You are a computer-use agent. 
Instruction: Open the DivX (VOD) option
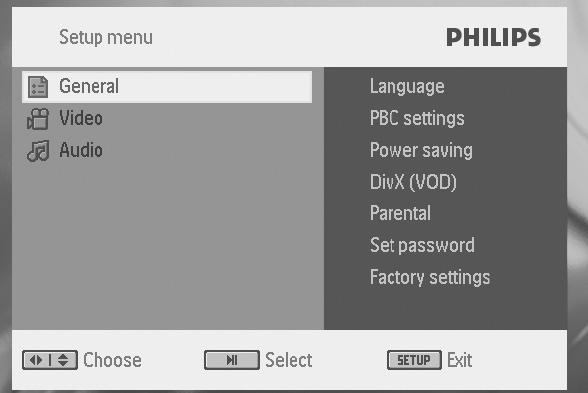click(413, 182)
